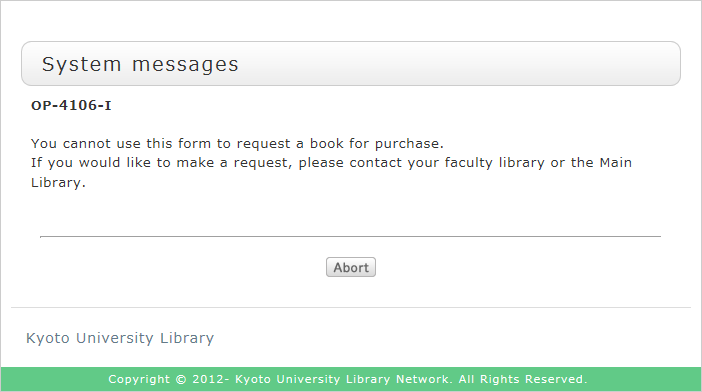
Task: Open the Kyoto University Library link
Action: 120,338
